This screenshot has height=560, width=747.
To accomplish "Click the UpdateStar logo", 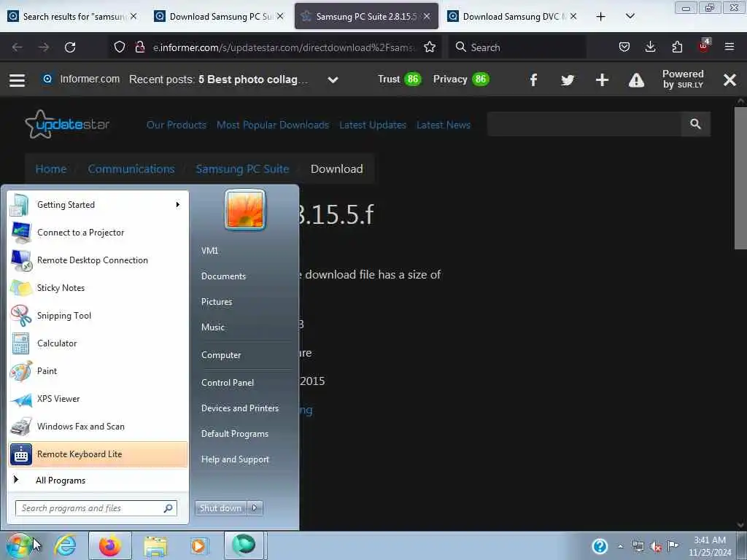I will [x=67, y=124].
